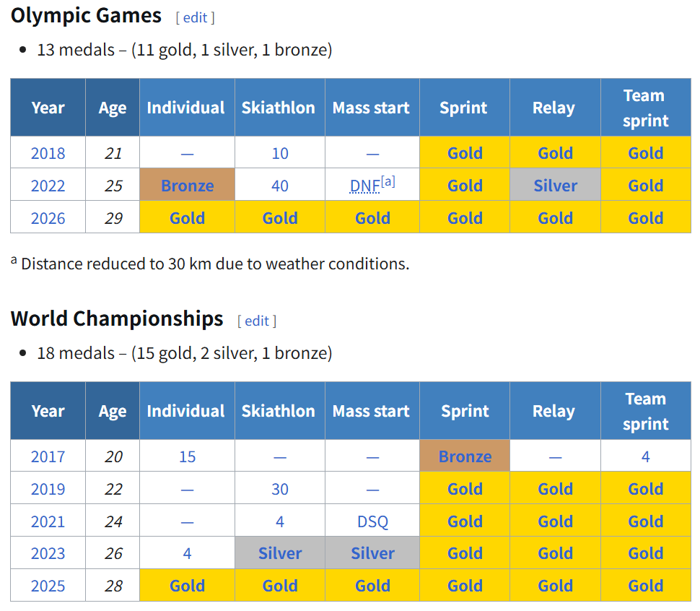Image resolution: width=700 pixels, height=611 pixels.
Task: Open footnote marker [a] beside DNF
Action: pyautogui.click(x=388, y=181)
